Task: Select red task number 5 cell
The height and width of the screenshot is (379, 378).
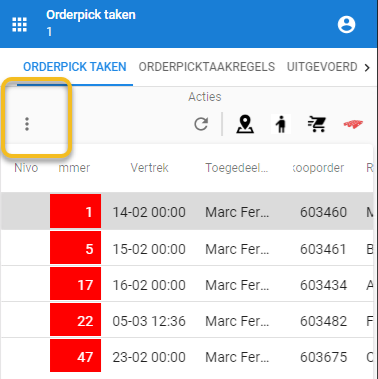Action: (76, 247)
